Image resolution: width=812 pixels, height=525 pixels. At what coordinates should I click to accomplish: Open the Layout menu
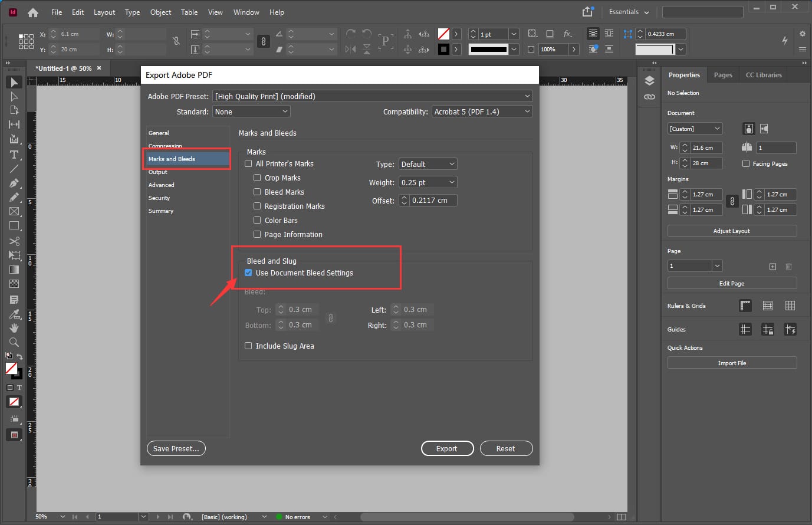(x=104, y=12)
